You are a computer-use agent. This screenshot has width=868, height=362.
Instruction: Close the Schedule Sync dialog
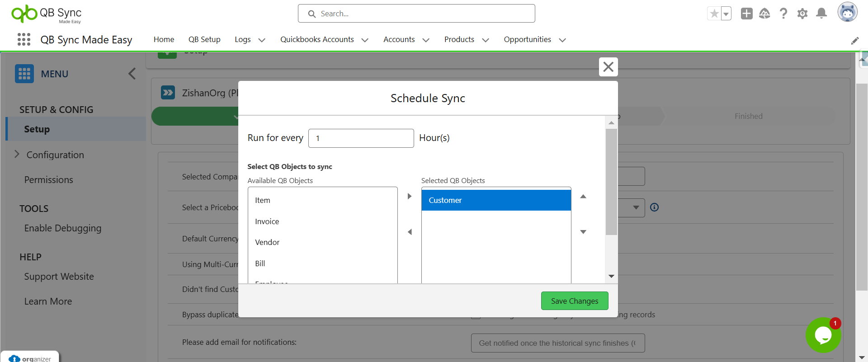tap(608, 67)
